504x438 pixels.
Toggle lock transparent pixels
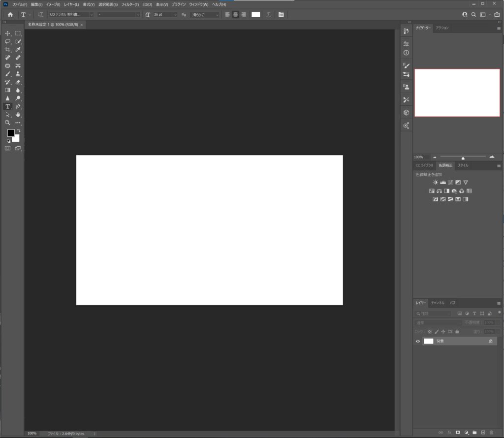tap(429, 332)
